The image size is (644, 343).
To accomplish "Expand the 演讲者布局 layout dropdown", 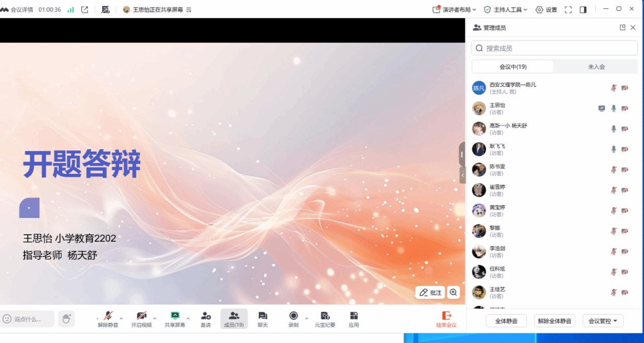I will point(454,10).
